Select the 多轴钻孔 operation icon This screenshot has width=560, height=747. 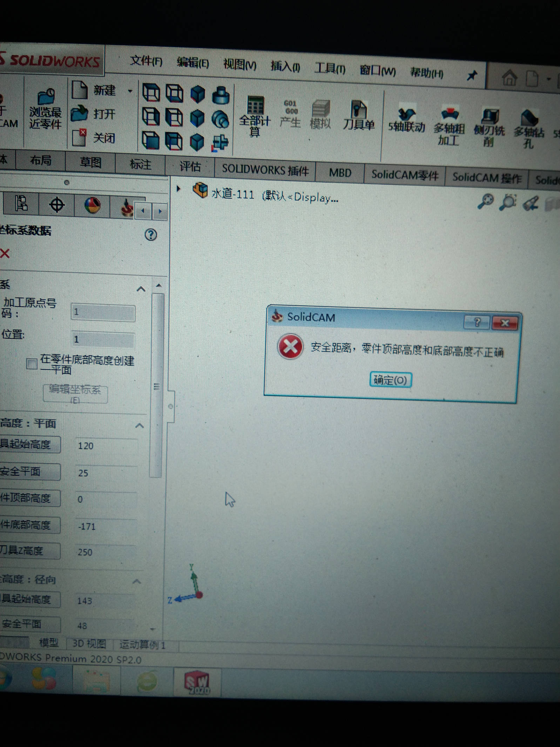tap(529, 129)
